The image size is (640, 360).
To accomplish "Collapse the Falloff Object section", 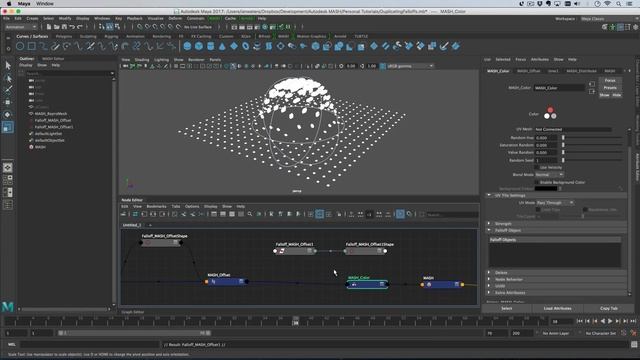I will [x=489, y=230].
